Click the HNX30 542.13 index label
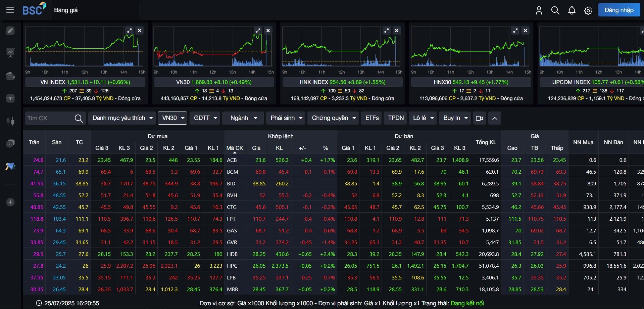Image resolution: width=644 pixels, height=309 pixels. (471, 82)
